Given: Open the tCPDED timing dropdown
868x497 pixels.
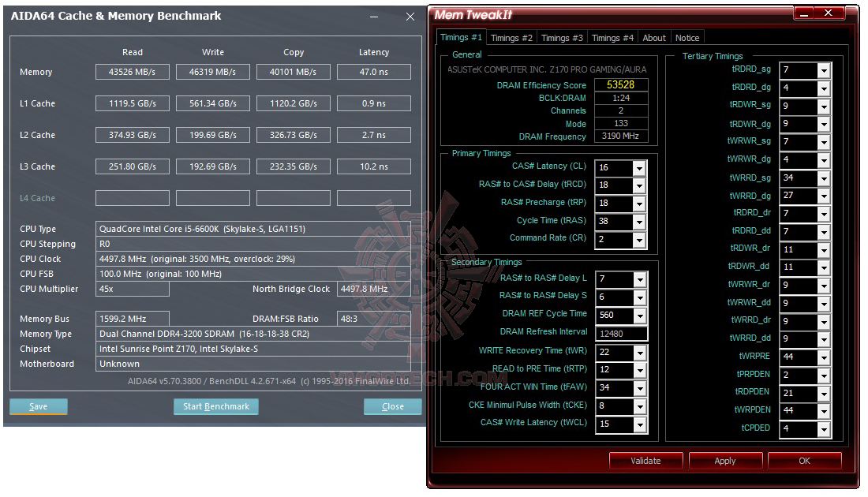Looking at the screenshot, I should [824, 428].
